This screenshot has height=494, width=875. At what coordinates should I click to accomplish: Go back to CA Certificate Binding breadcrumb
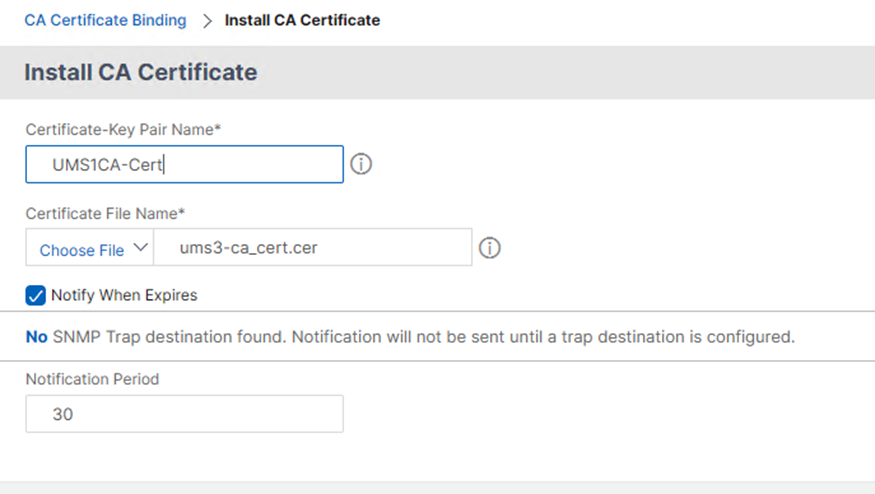click(105, 20)
